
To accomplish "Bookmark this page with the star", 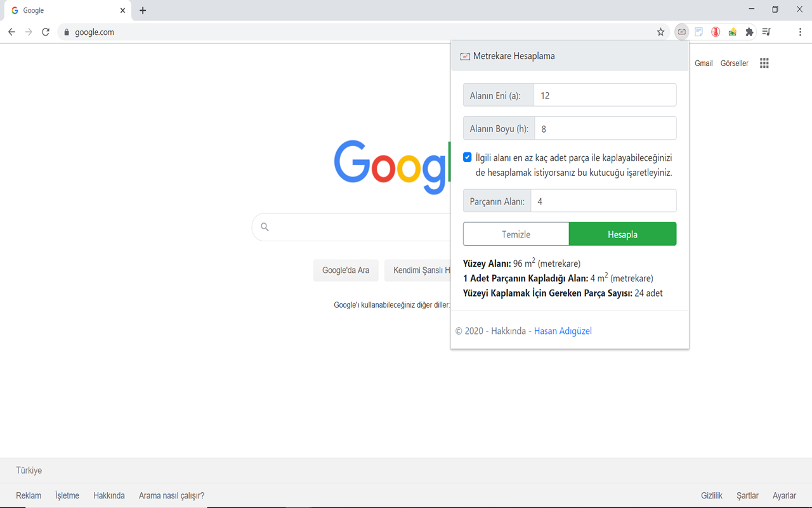I will [660, 32].
